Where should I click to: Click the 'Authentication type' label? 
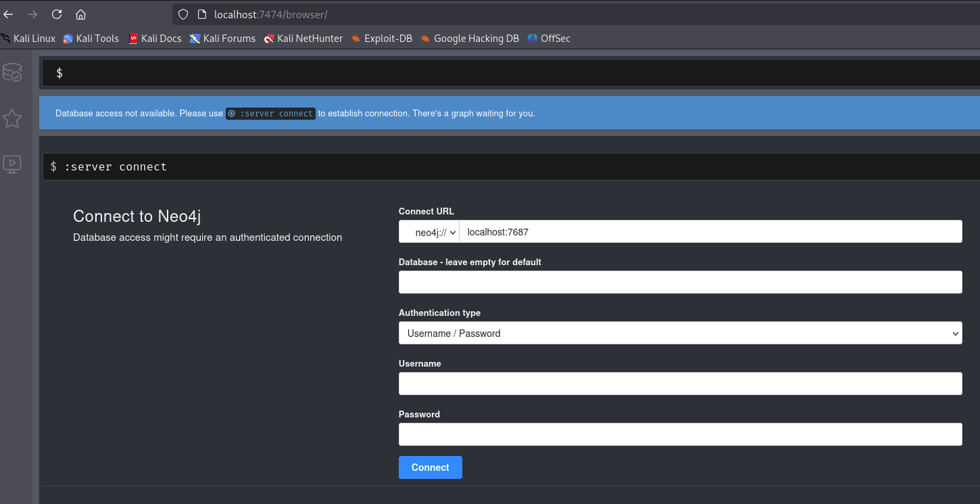tap(439, 313)
